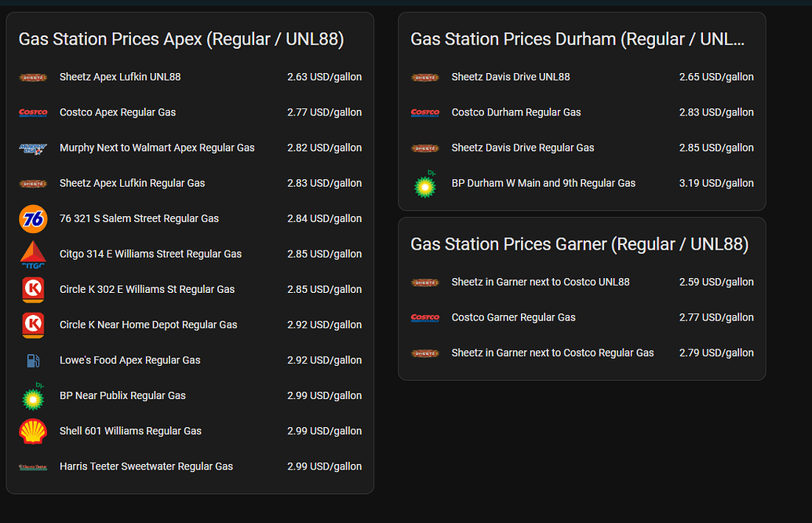This screenshot has height=523, width=812.
Task: Click the Sheetz icon next to Apex Lufkin UNL88
Action: (x=32, y=77)
